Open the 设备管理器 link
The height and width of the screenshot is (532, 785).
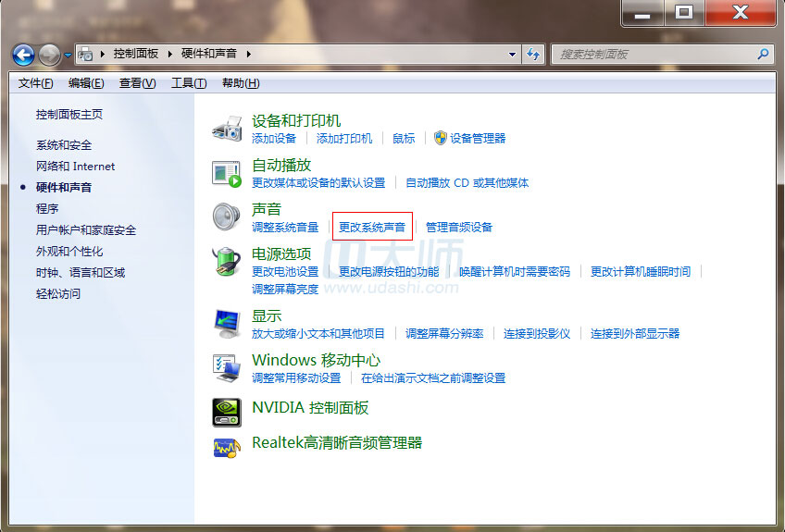pyautogui.click(x=478, y=138)
